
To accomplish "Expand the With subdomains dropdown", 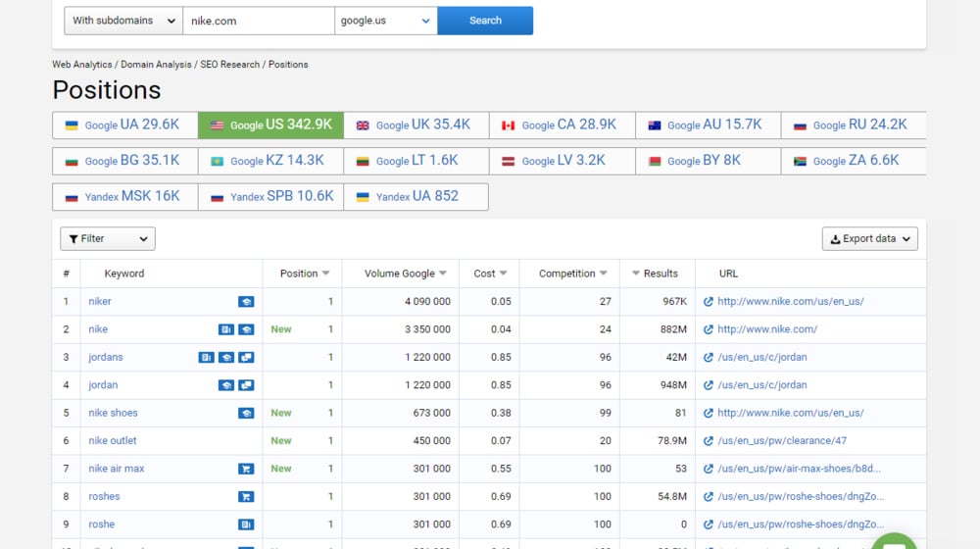I will pos(123,21).
